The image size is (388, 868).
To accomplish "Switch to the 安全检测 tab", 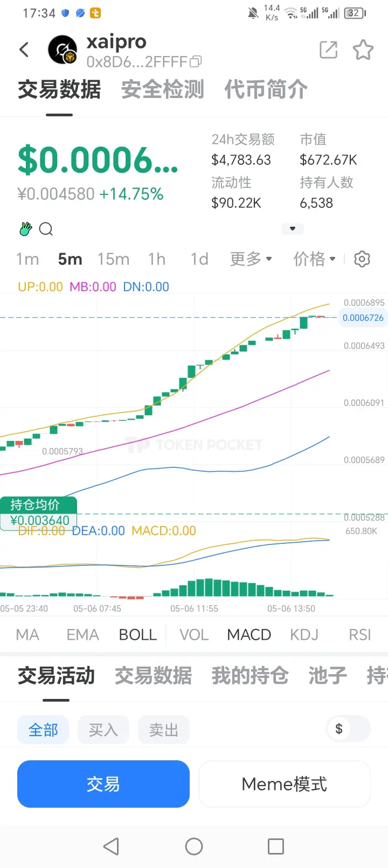I will (163, 89).
